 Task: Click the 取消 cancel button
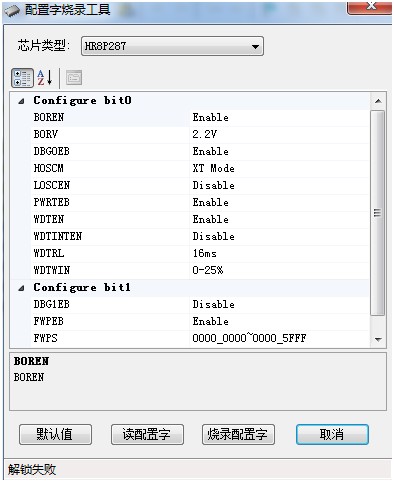(332, 434)
